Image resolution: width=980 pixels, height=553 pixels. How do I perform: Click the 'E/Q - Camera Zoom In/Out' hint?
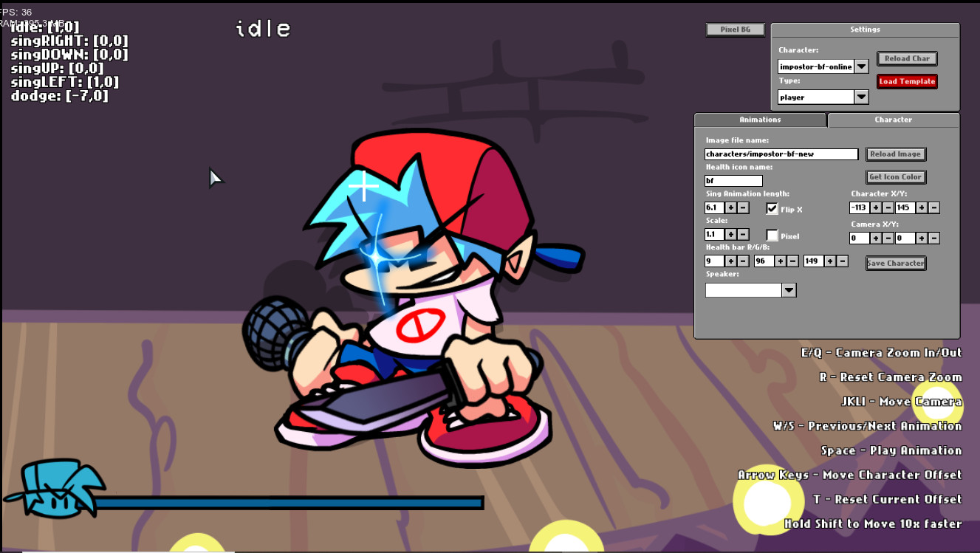(x=882, y=353)
